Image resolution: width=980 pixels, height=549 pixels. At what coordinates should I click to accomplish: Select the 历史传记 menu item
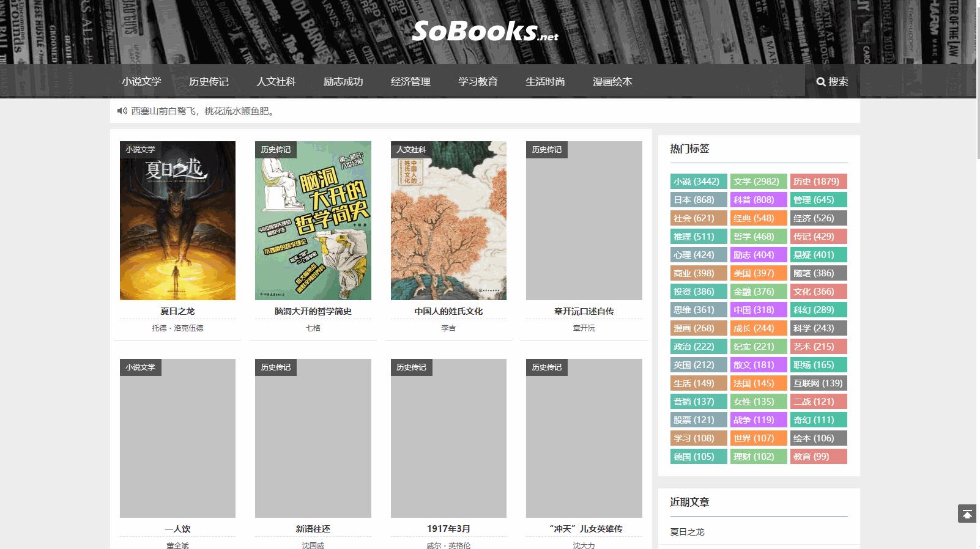coord(209,82)
